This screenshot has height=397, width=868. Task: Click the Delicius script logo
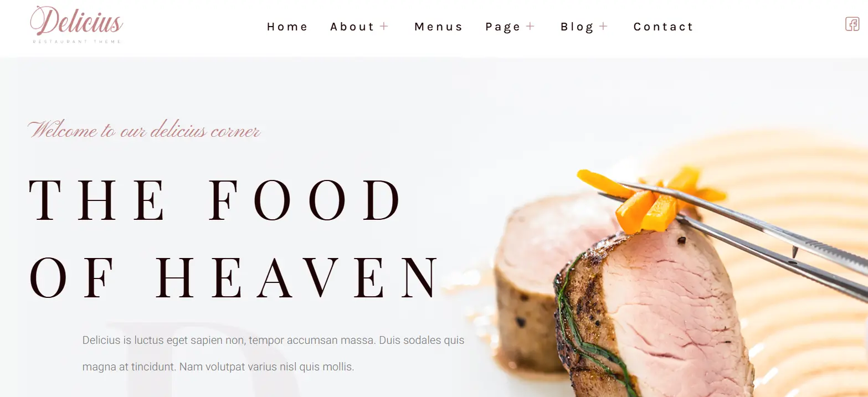[76, 22]
